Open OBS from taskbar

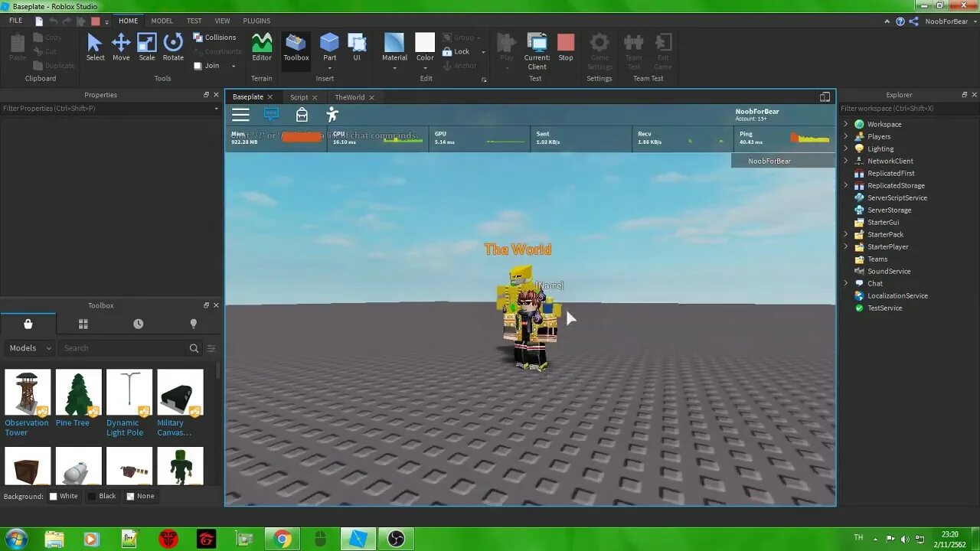tap(396, 539)
